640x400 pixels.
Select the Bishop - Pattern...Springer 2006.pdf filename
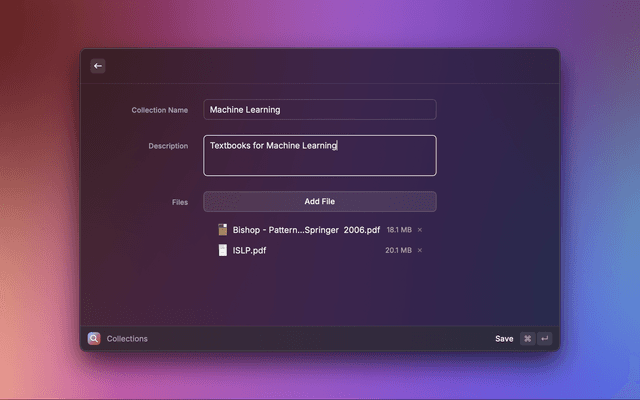306,230
